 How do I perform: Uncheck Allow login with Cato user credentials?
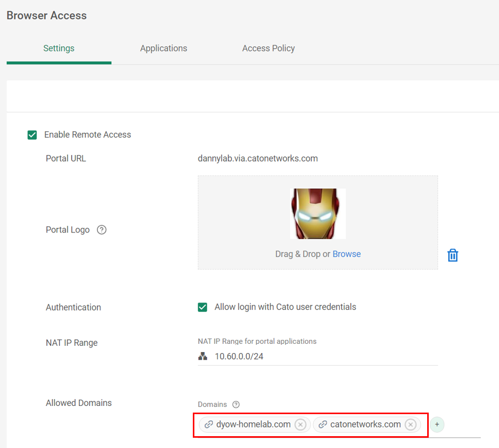pos(203,307)
